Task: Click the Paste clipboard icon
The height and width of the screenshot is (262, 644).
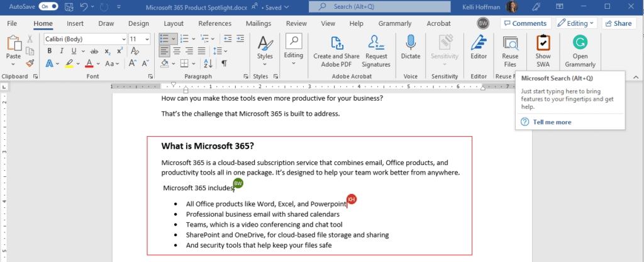Action: pos(14,43)
